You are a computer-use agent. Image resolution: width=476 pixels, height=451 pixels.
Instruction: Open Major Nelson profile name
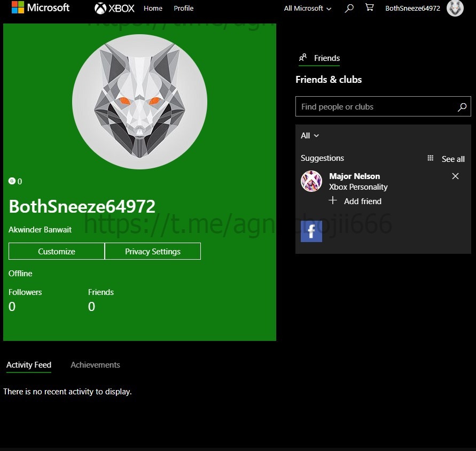[355, 176]
